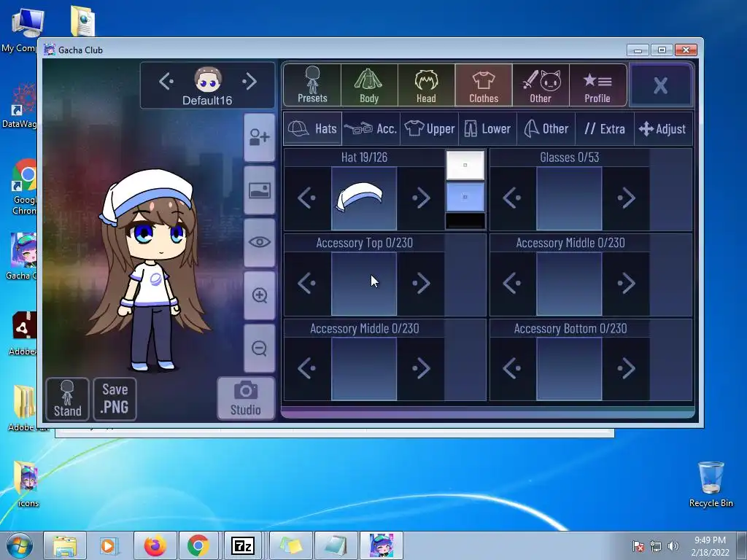Previous item in left Accessory Middle
This screenshot has height=560, width=747.
click(307, 368)
